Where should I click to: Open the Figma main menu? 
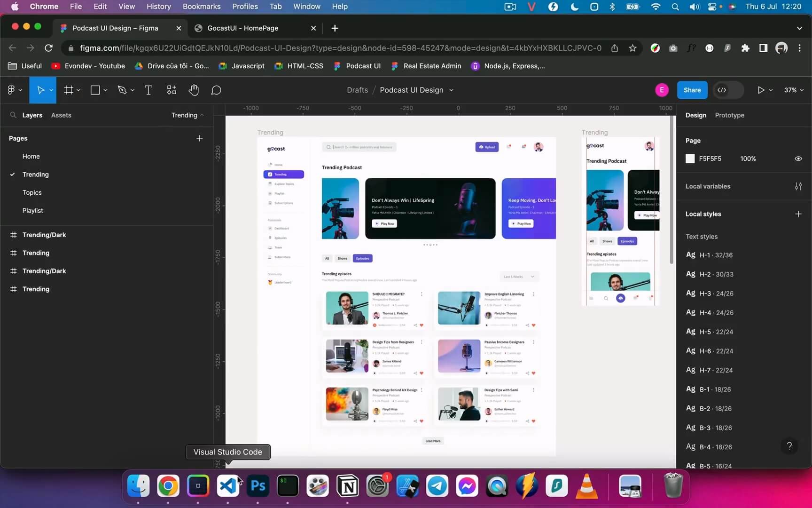[14, 90]
